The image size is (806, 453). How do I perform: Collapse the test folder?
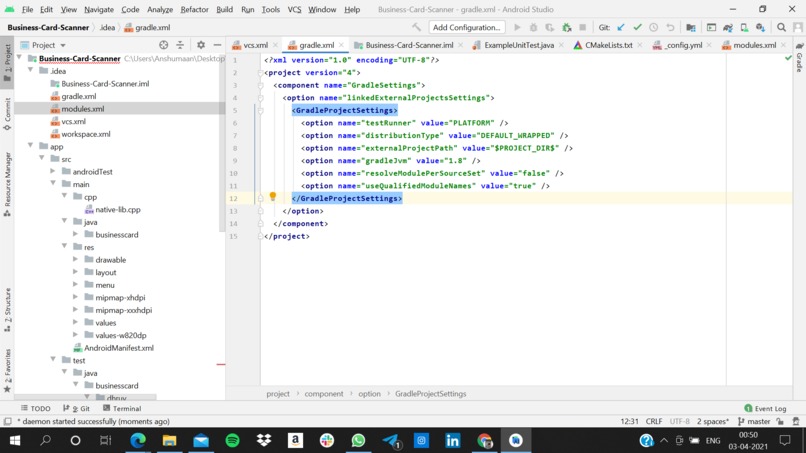(x=53, y=360)
